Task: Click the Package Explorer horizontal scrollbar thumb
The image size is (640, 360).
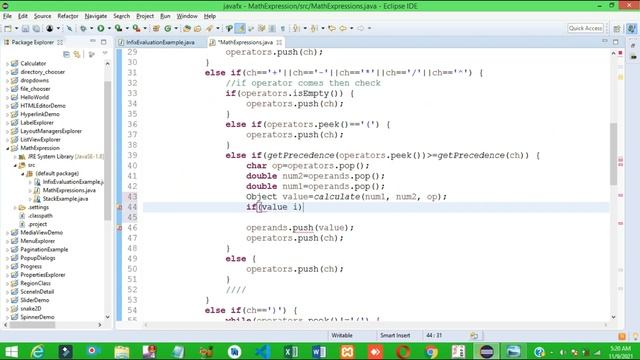Action: pyautogui.click(x=32, y=325)
